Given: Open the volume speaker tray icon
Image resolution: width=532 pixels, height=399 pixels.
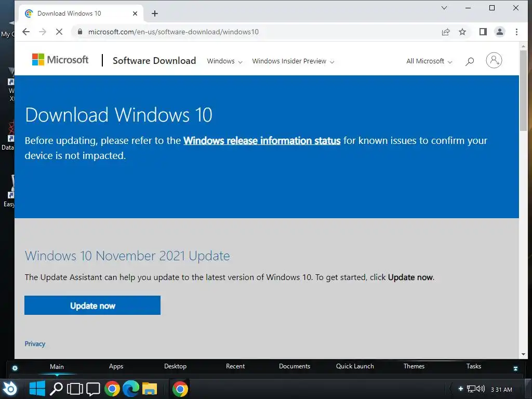Looking at the screenshot, I should (480, 389).
